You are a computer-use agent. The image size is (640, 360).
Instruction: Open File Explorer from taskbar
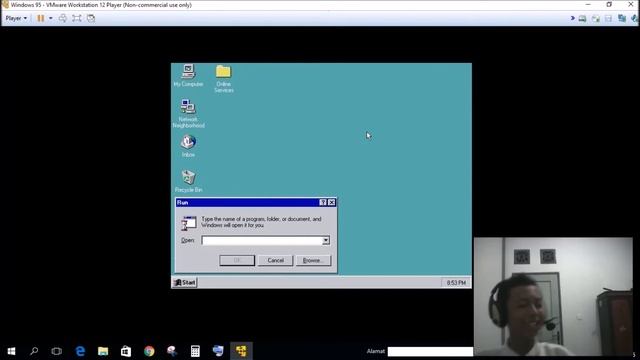point(103,351)
